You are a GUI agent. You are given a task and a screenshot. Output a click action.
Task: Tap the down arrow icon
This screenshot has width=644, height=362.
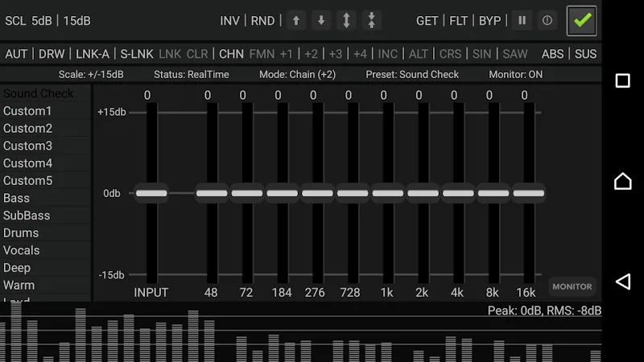[321, 21]
